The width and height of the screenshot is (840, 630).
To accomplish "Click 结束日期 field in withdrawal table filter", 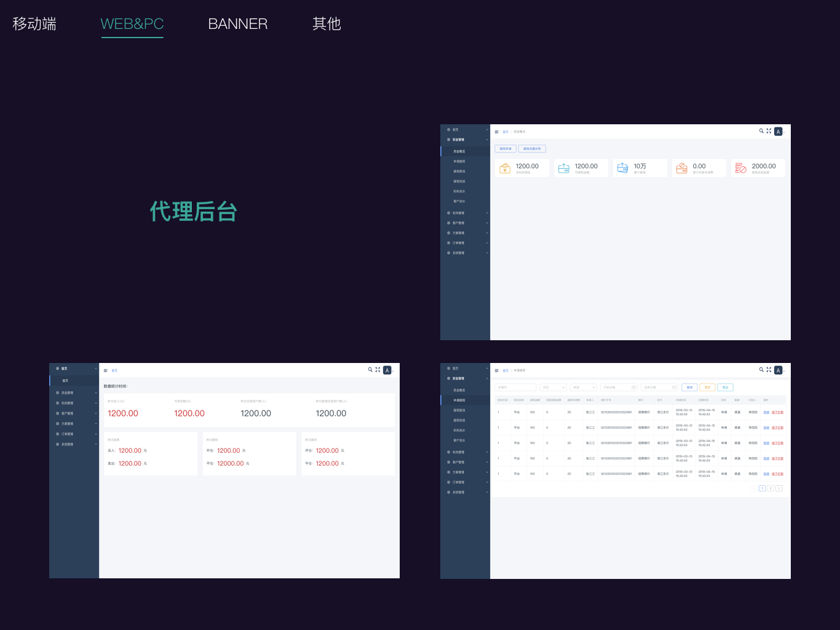I will click(x=660, y=388).
